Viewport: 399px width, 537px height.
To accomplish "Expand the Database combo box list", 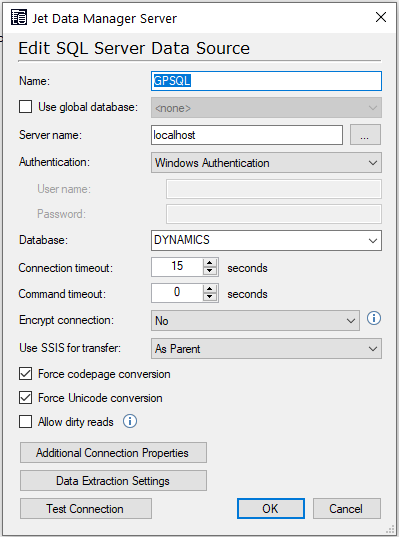I will click(373, 240).
